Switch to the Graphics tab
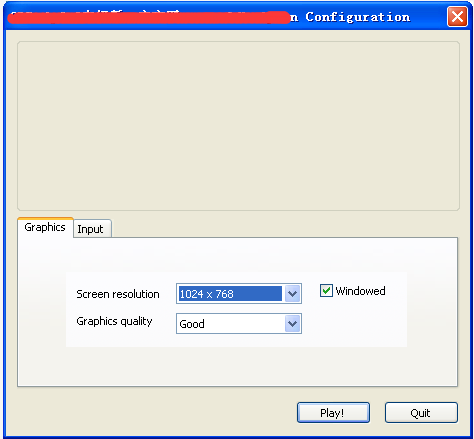This screenshot has width=474, height=439. pyautogui.click(x=45, y=227)
